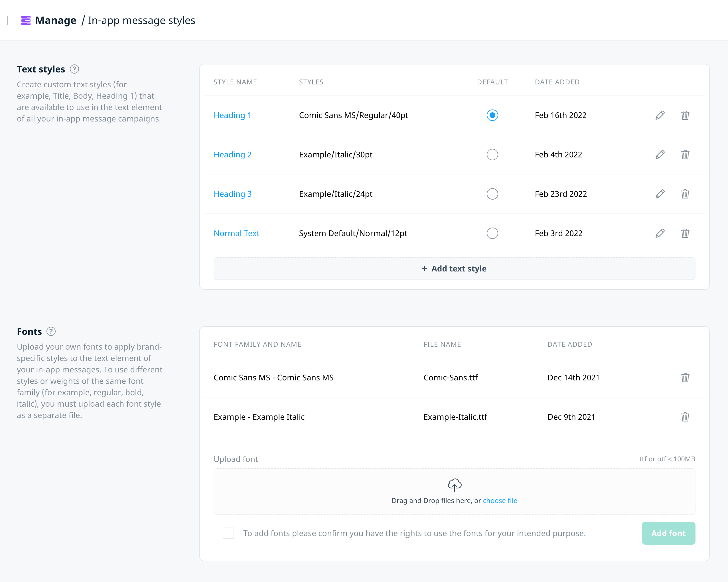Viewport: 728px width, 582px height.
Task: Delete the Example Italic font
Action: click(x=685, y=417)
